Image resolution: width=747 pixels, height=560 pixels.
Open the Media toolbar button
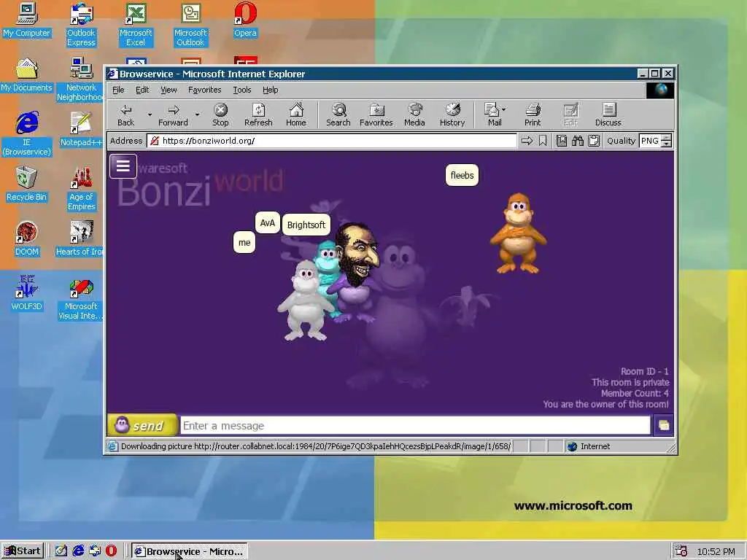point(414,114)
